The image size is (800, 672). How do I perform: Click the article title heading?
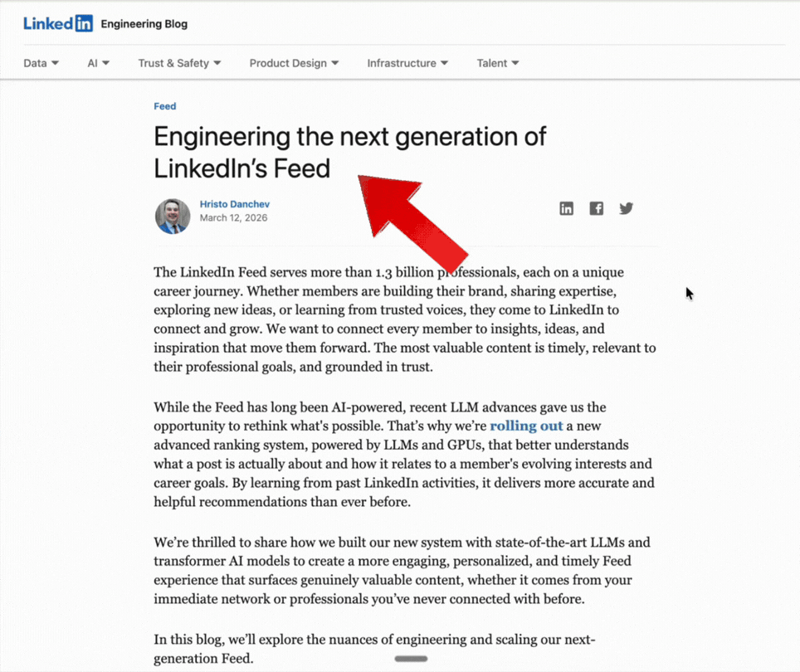tap(349, 152)
